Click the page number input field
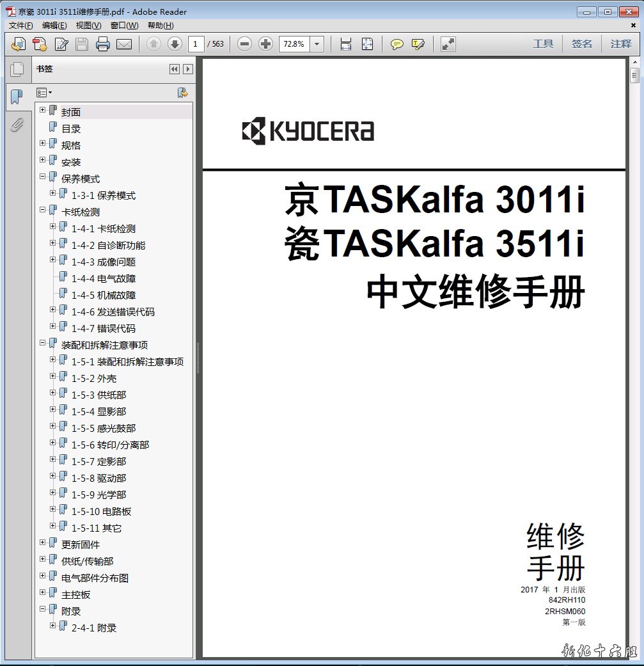 click(196, 44)
